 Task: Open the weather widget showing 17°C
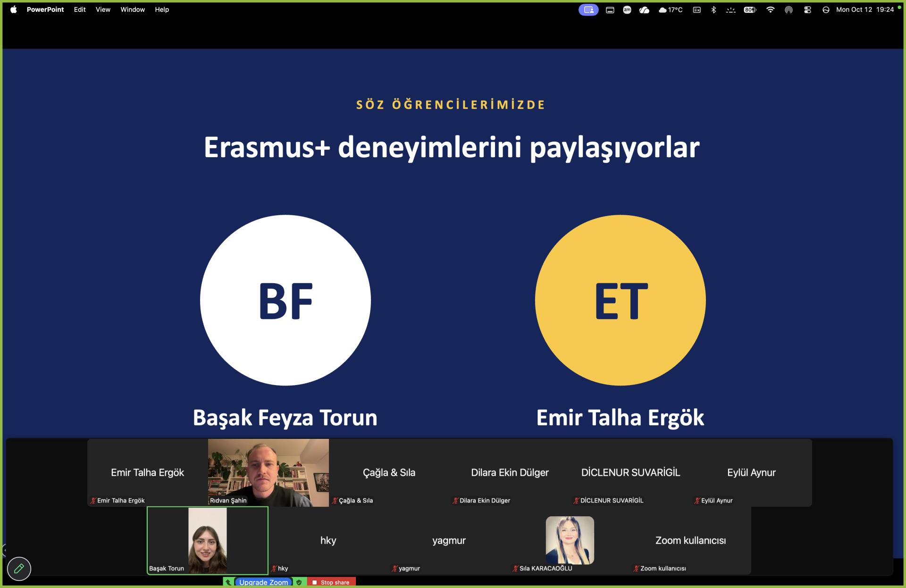(x=671, y=9)
